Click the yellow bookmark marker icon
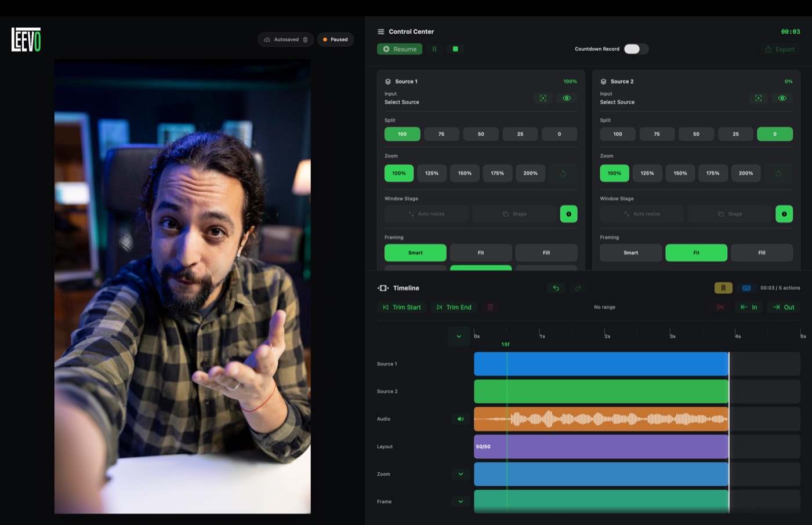 723,288
